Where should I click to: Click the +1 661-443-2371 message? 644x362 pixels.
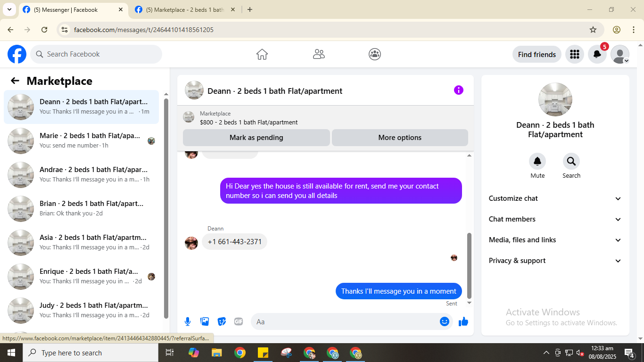[235, 242]
